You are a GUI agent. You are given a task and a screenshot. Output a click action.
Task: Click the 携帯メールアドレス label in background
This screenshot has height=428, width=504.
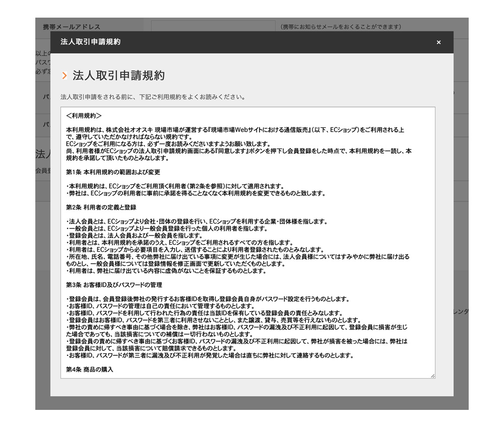(x=72, y=27)
